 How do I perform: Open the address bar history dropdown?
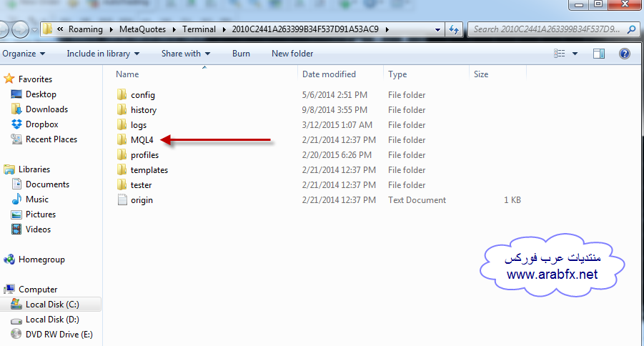(437, 29)
